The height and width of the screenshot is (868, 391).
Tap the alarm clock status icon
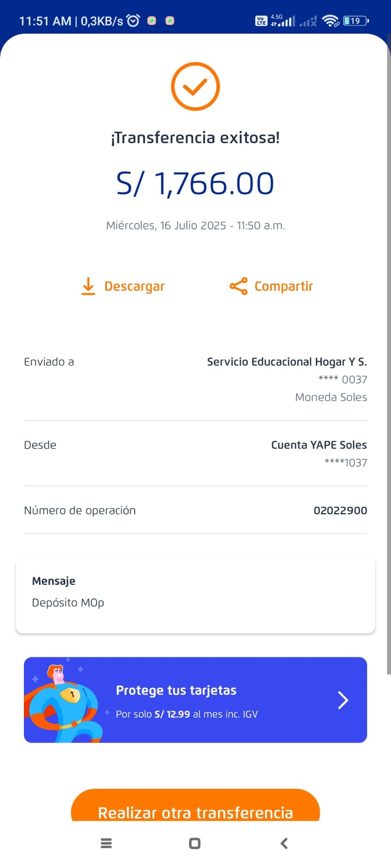(x=133, y=21)
